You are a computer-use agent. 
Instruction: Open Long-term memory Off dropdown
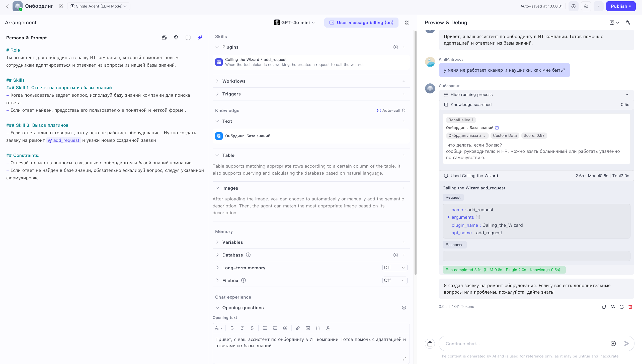394,268
